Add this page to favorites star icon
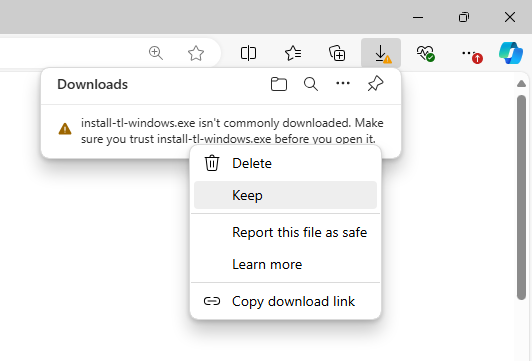Viewport: 532px width, 361px height. pyautogui.click(x=196, y=53)
